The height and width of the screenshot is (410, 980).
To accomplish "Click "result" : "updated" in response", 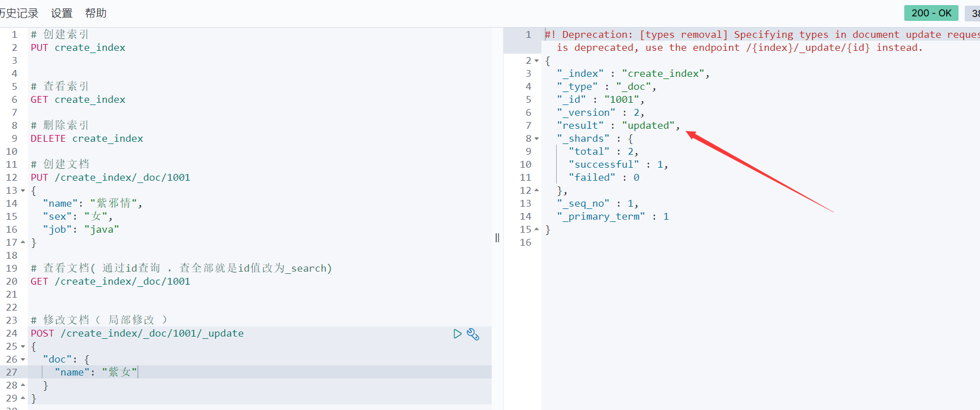I will point(618,125).
